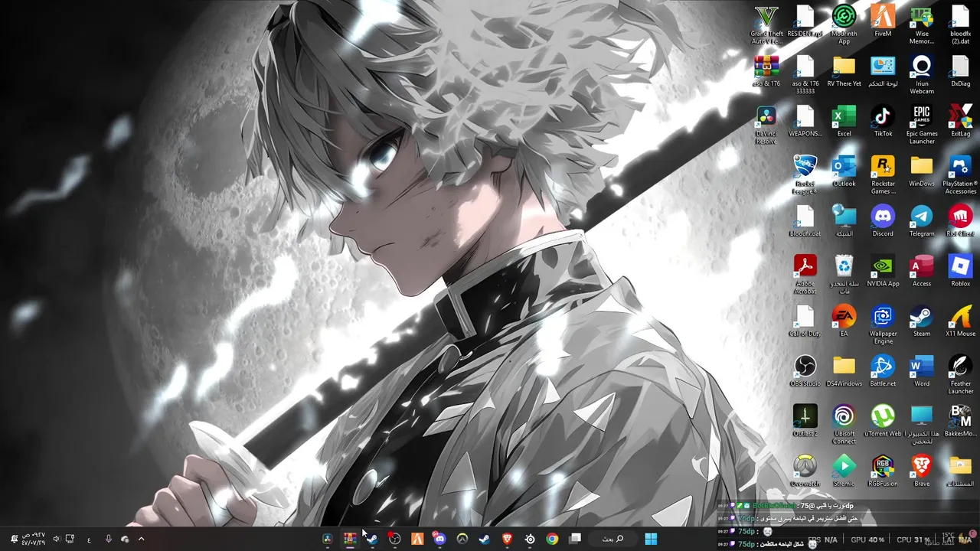Expand the hidden system tray icons chevron
980x551 pixels.
tap(141, 539)
